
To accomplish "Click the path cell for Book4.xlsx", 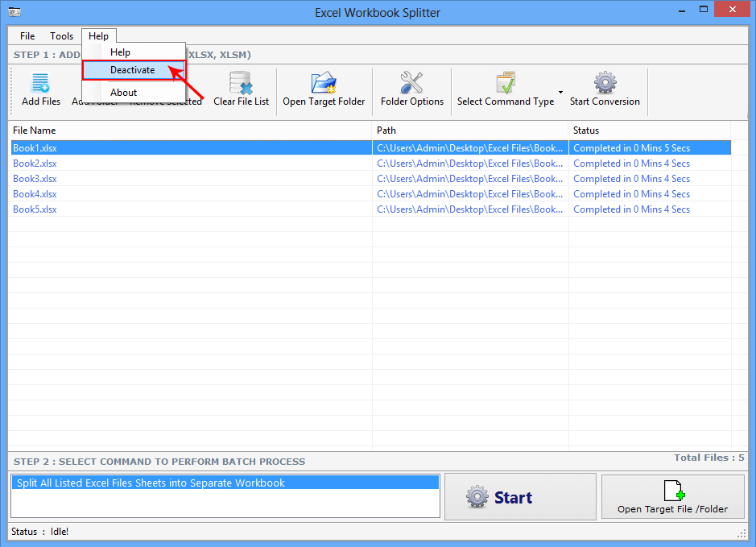I will point(470,194).
